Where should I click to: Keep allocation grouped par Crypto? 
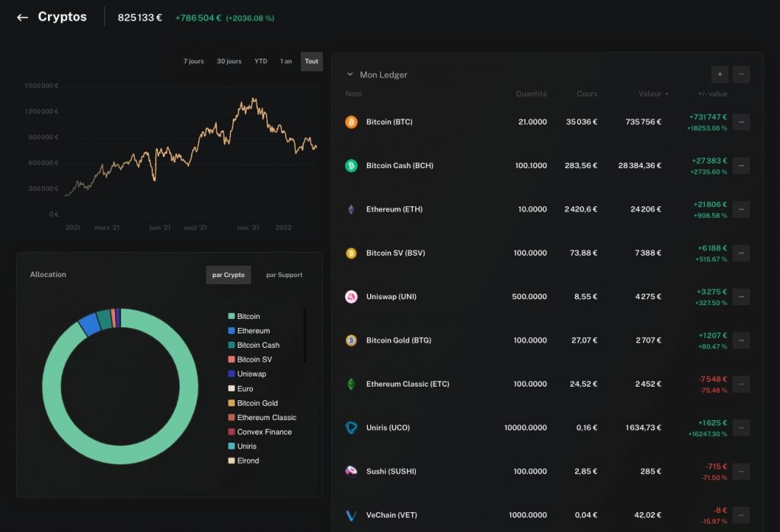coord(229,275)
